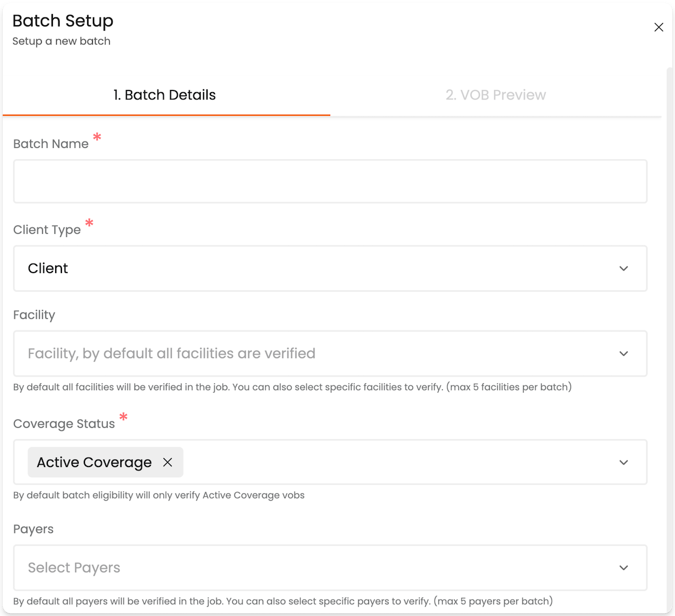Open the Facility placeholder dropdown

coord(315,354)
